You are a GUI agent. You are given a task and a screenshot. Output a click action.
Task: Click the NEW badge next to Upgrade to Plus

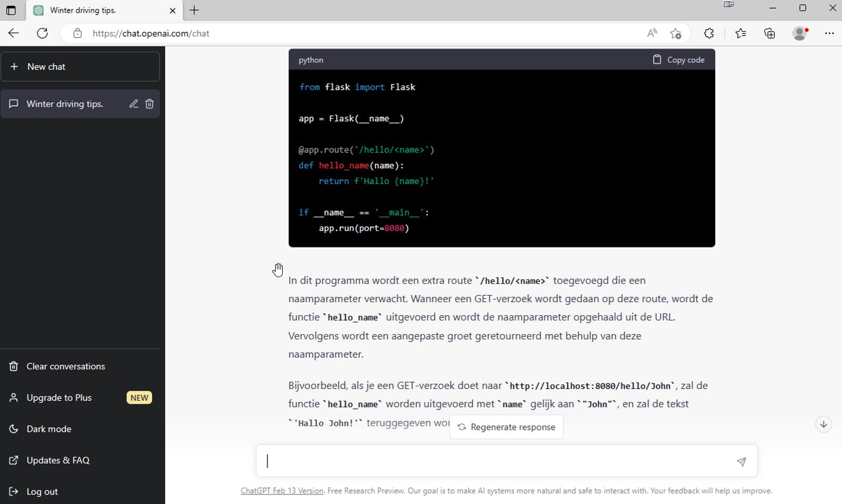pyautogui.click(x=139, y=398)
